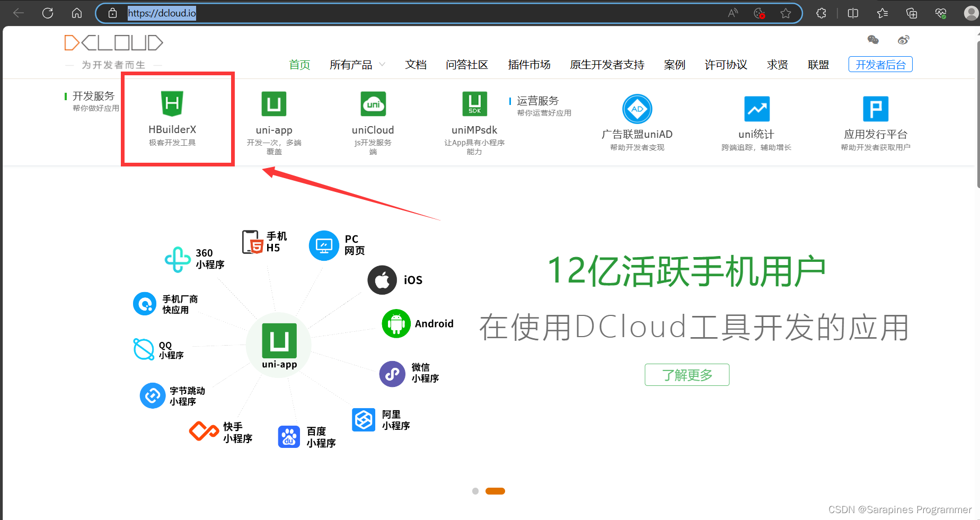This screenshot has width=980, height=520.
Task: Open the collections icon in browser toolbar
Action: (x=912, y=13)
